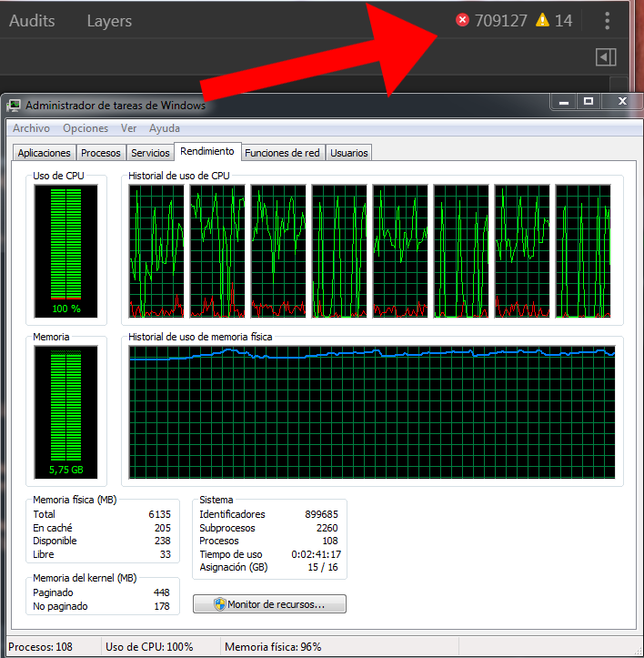
Task: Open Monitor de recursos button
Action: pos(269,604)
